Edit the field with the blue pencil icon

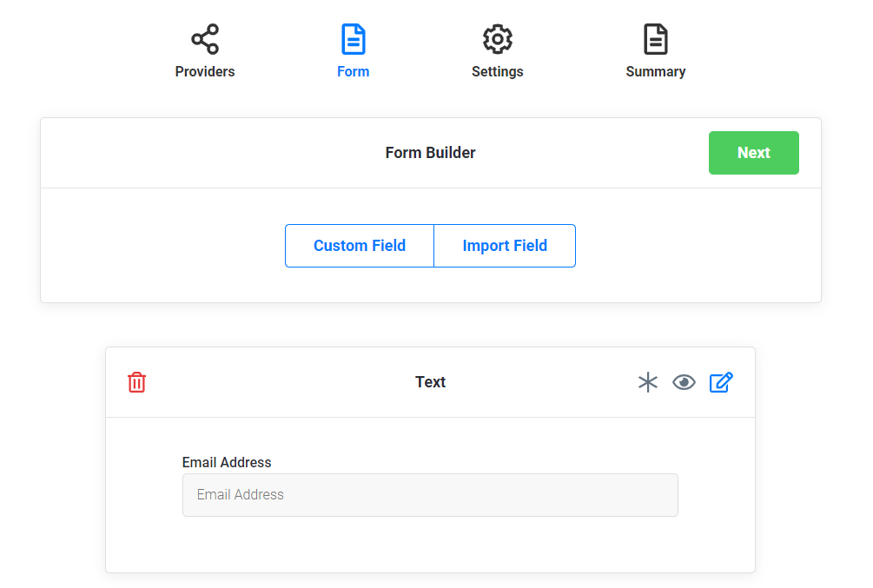coord(722,382)
